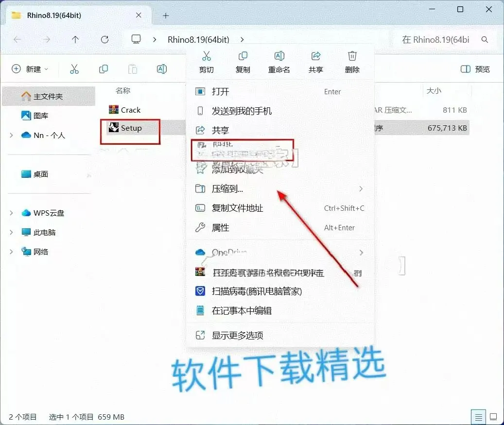
Task: Select 打开 in the context menu
Action: click(280, 92)
